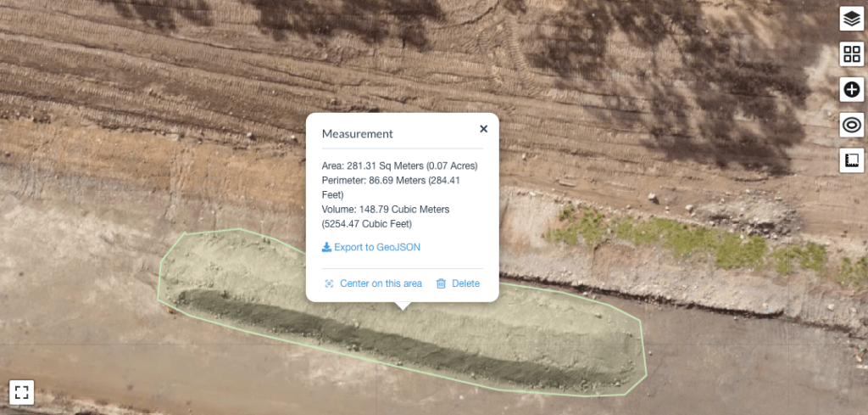Click the plus-circle add icon
The height and width of the screenshot is (415, 868).
pos(851,90)
